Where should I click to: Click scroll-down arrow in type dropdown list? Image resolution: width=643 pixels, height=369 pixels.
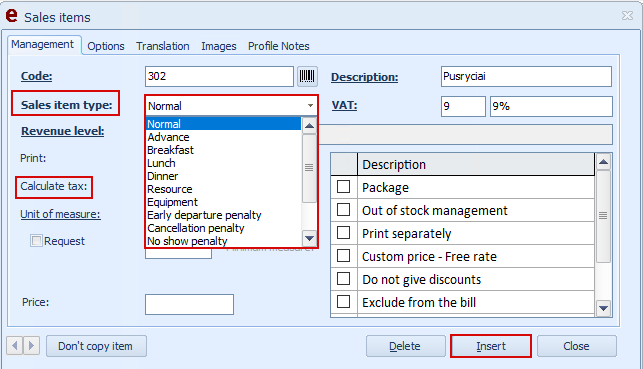[309, 238]
